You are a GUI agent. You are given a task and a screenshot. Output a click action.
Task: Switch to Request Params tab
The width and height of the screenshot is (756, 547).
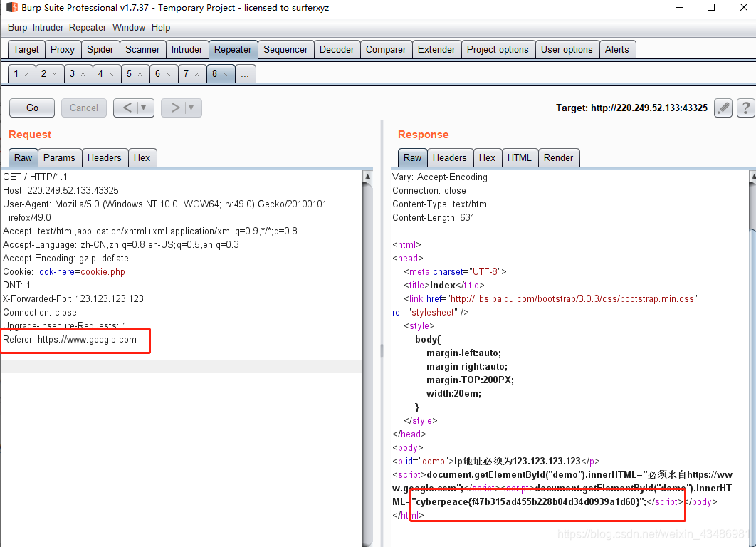point(59,157)
